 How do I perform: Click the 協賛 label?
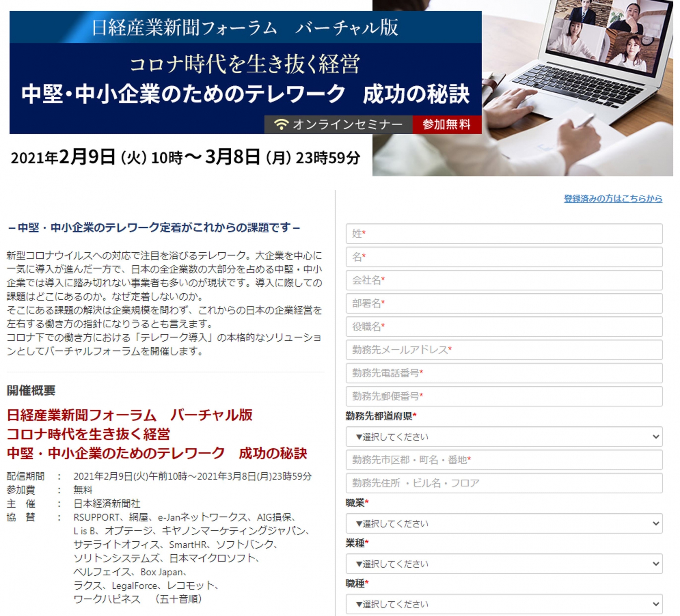click(21, 517)
